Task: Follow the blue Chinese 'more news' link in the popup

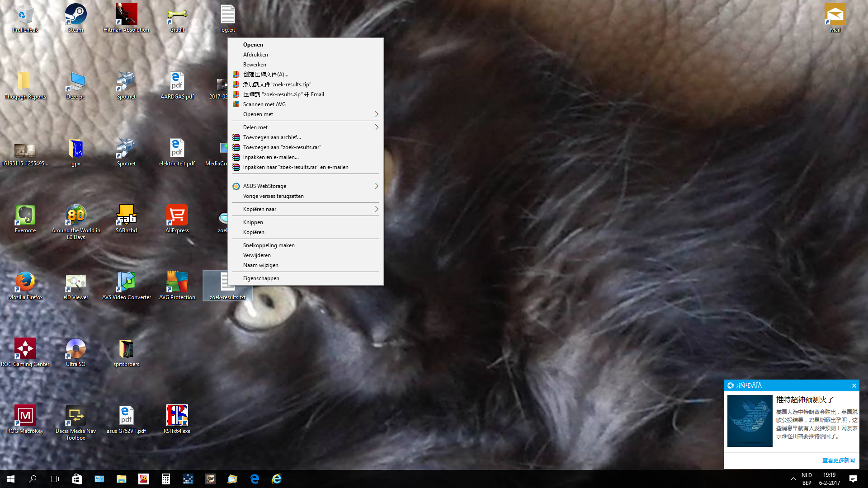Action: 838,460
